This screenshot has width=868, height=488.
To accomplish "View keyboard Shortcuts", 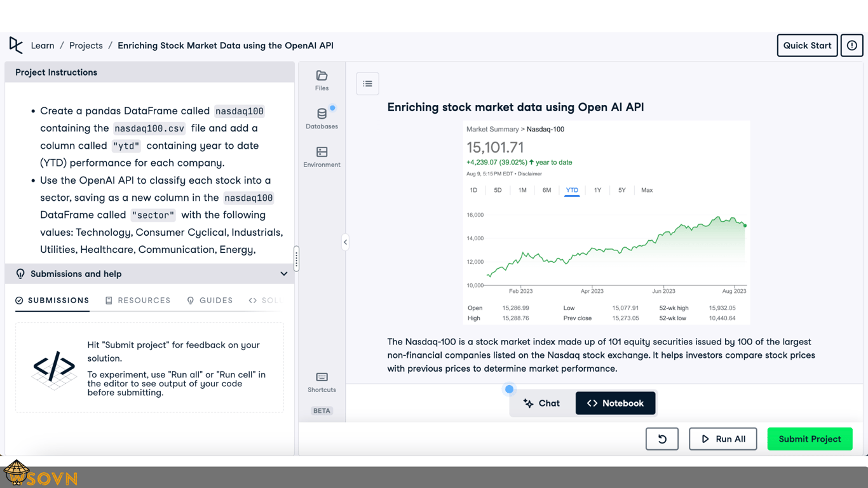I will (322, 381).
